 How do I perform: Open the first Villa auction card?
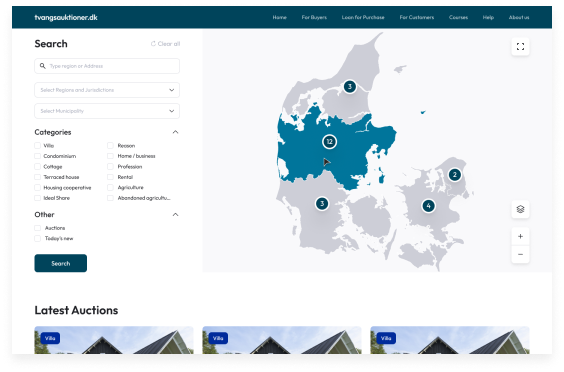point(114,340)
